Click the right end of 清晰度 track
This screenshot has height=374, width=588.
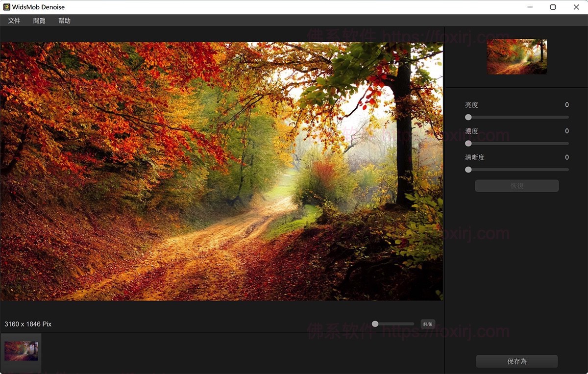[567, 170]
